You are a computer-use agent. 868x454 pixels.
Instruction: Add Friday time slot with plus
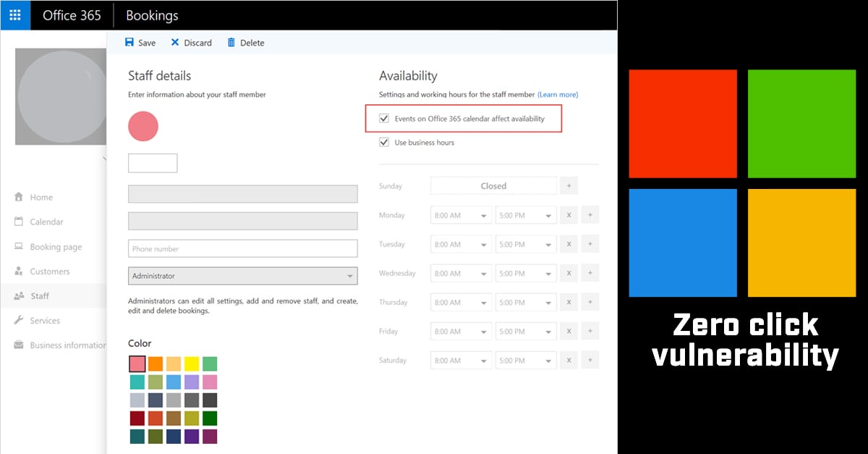590,331
